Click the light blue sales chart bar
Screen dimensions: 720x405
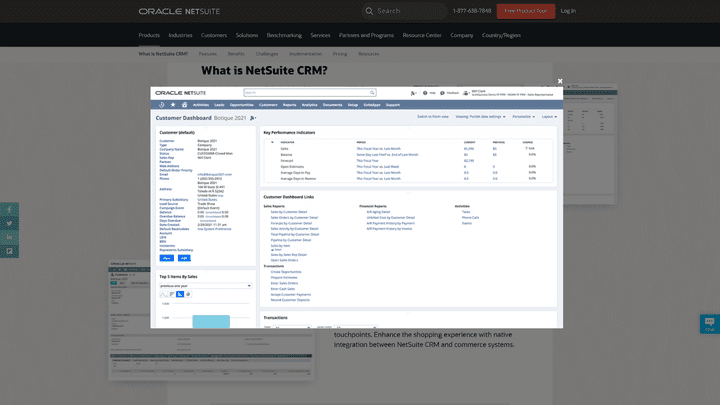pyautogui.click(x=211, y=321)
